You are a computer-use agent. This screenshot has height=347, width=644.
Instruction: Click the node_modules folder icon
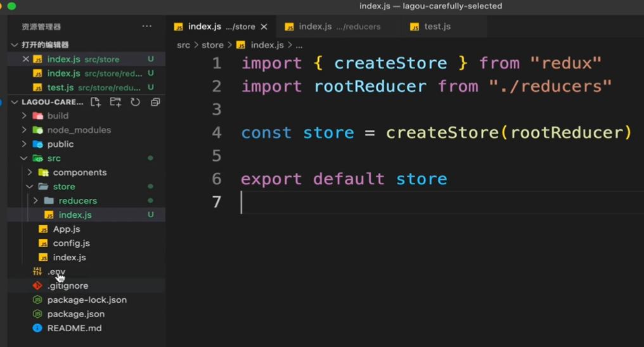(x=38, y=130)
